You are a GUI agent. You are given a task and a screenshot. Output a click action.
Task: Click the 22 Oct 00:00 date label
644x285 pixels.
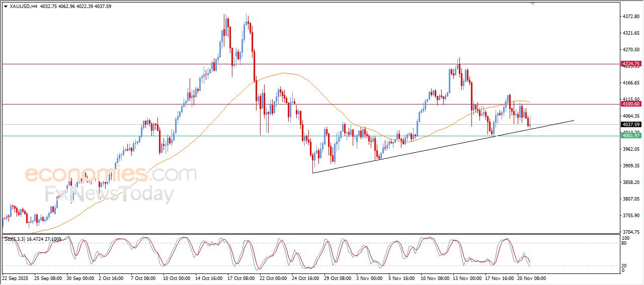[x=273, y=278]
